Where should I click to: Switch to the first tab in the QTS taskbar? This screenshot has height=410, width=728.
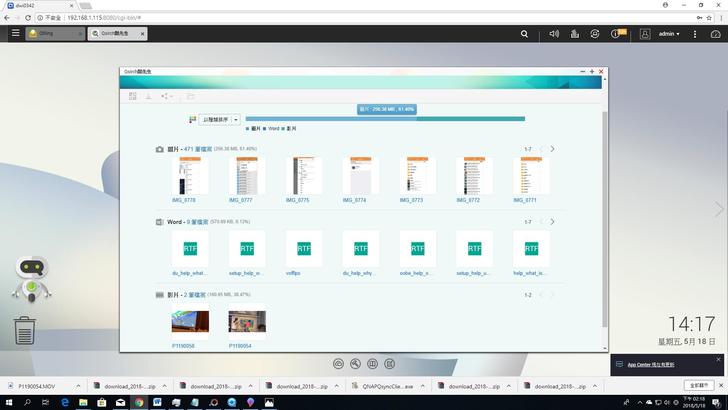pos(55,33)
